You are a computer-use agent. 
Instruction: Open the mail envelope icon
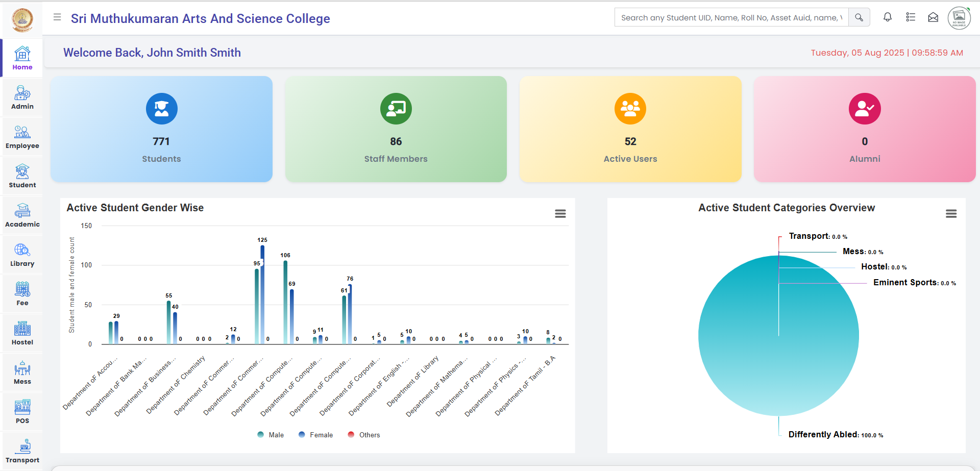[933, 17]
